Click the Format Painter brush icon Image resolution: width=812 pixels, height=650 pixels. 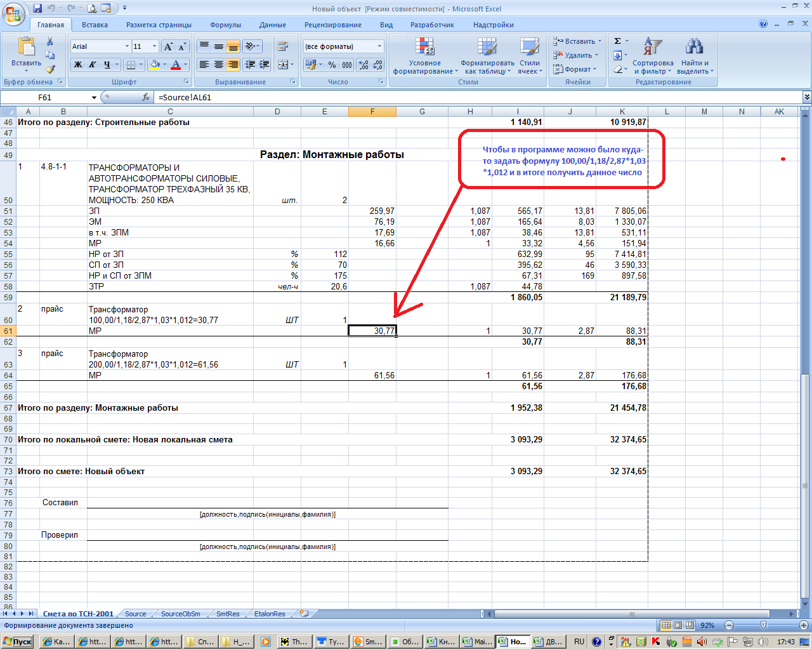tap(50, 69)
